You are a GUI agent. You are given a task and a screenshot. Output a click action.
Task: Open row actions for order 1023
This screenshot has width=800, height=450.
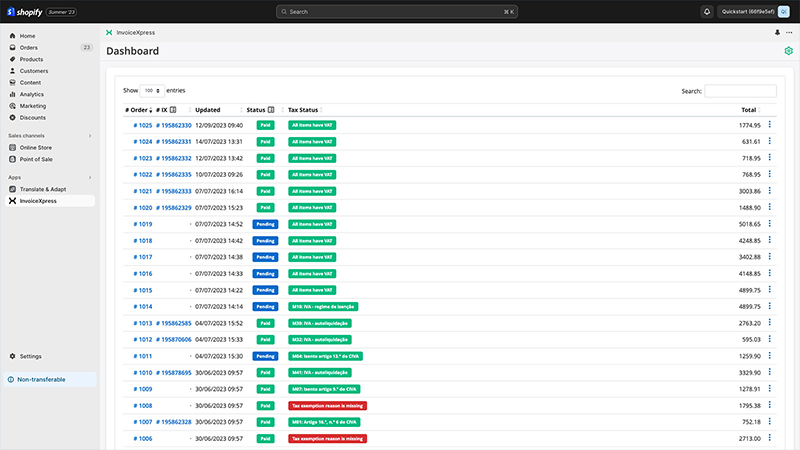(x=769, y=158)
